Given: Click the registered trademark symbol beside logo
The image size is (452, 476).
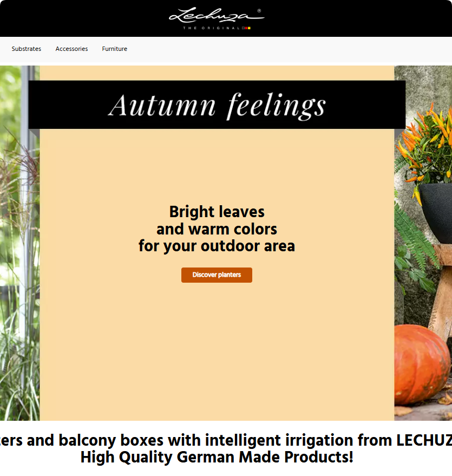Looking at the screenshot, I should click(x=259, y=11).
